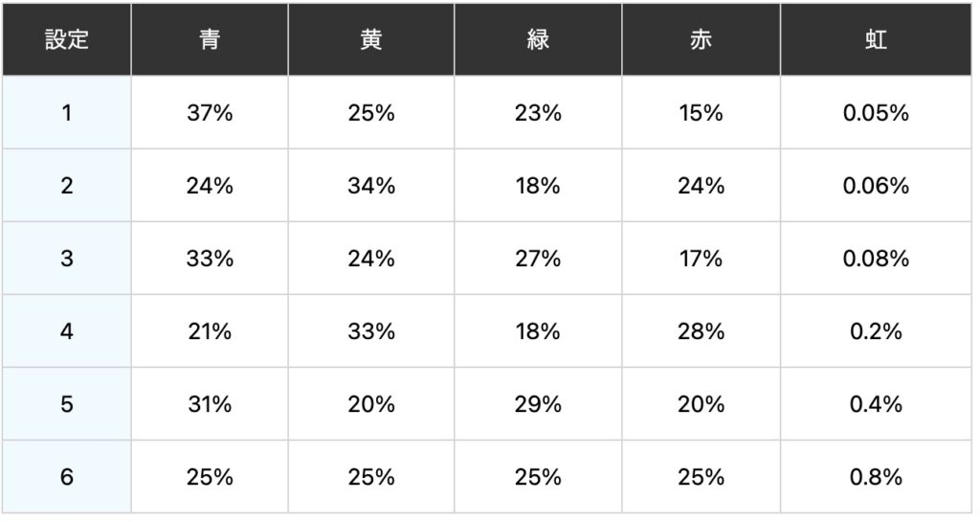This screenshot has height=522, width=980.
Task: Select the 設定 3 row label cell
Action: coord(66,259)
